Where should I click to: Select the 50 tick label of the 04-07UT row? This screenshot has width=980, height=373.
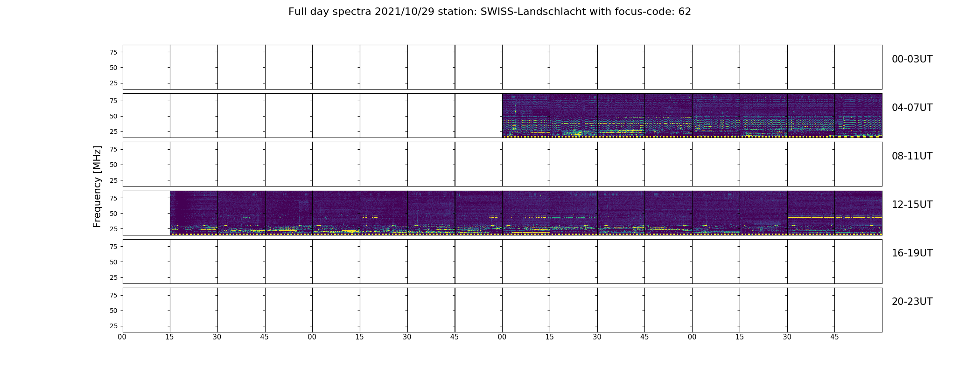coord(113,116)
